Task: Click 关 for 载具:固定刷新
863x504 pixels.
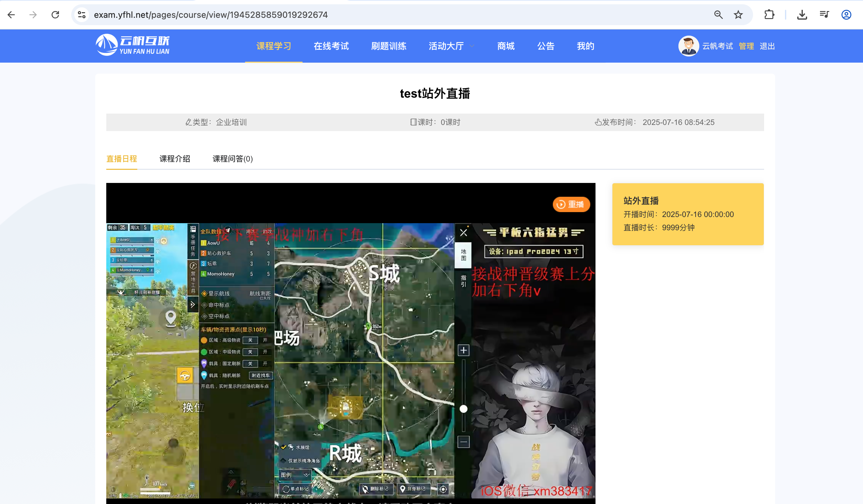Action: click(250, 363)
